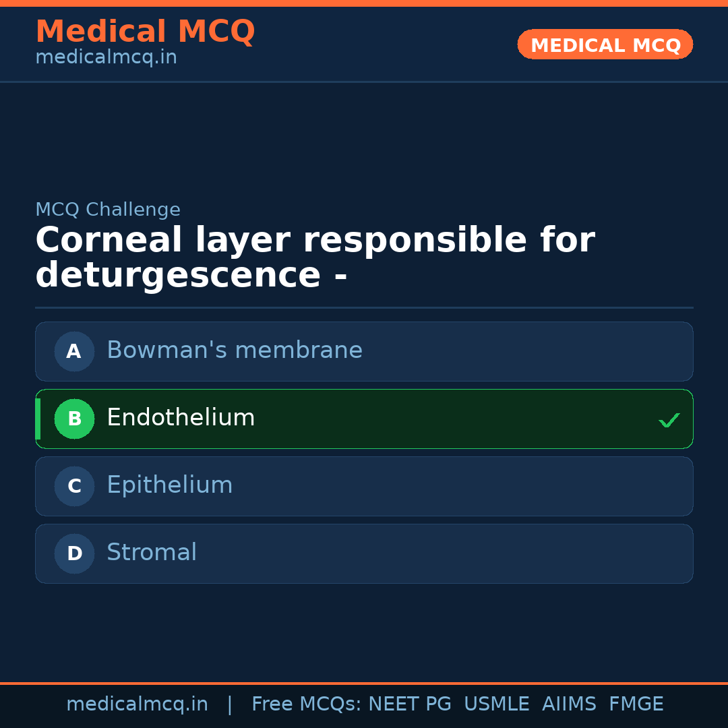The width and height of the screenshot is (728, 728).
Task: Click the green B badge icon
Action: [74, 419]
